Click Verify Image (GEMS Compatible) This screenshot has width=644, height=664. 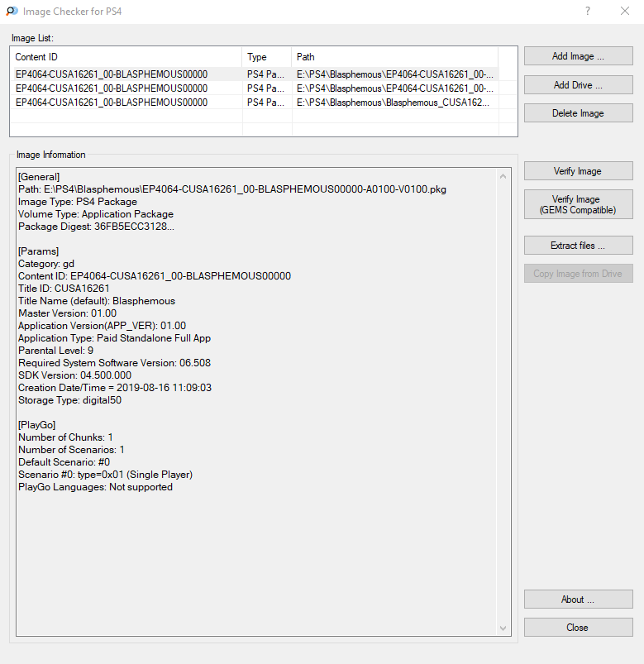click(579, 204)
